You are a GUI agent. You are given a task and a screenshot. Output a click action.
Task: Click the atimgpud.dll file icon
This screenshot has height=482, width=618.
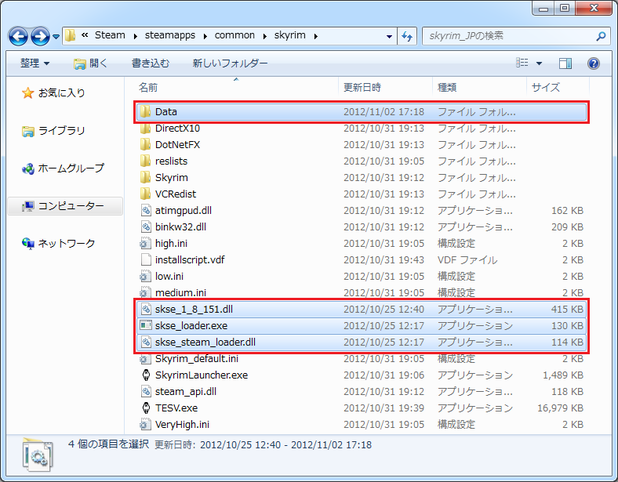coord(146,210)
